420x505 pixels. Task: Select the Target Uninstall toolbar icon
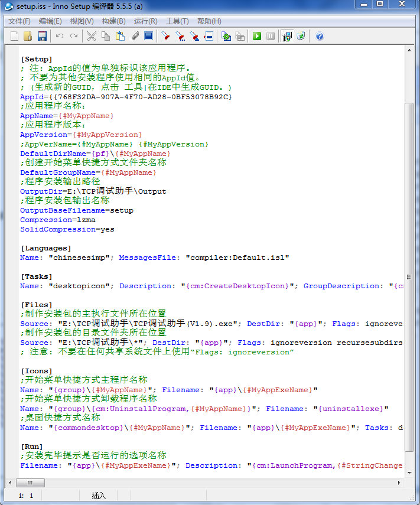301,36
